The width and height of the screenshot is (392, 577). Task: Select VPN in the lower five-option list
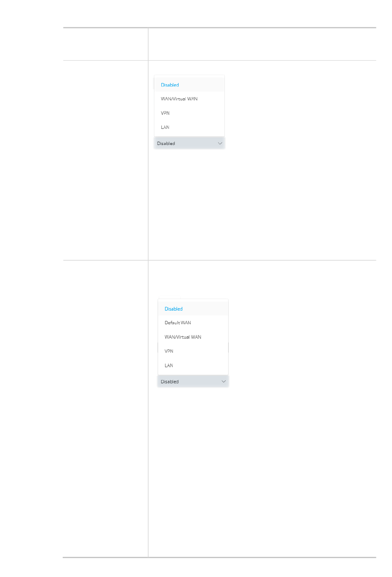point(193,351)
